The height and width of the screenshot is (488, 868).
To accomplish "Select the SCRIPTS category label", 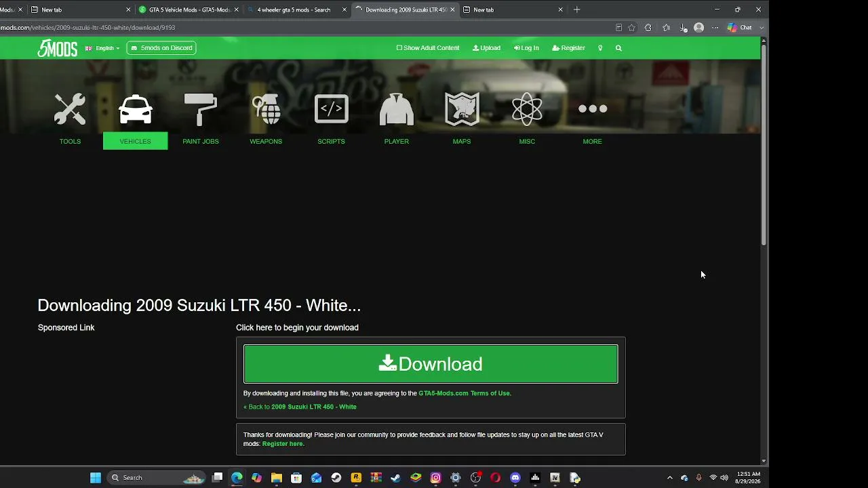I will [331, 141].
